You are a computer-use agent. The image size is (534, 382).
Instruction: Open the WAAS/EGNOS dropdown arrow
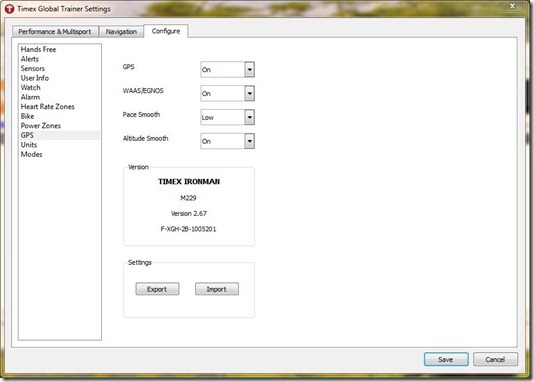[250, 93]
